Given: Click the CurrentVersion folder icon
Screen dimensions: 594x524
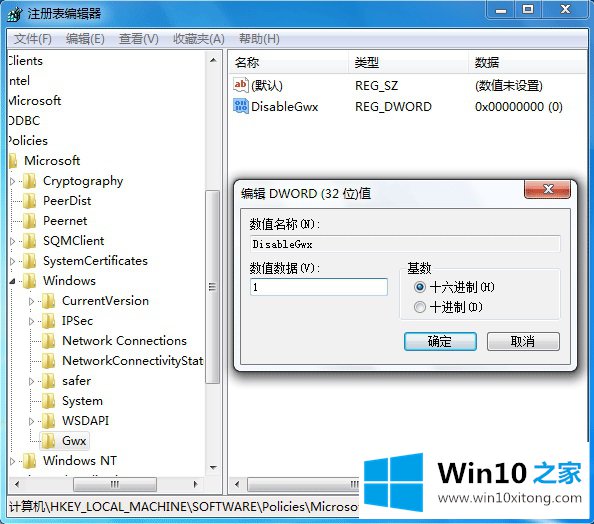Looking at the screenshot, I should 48,301.
